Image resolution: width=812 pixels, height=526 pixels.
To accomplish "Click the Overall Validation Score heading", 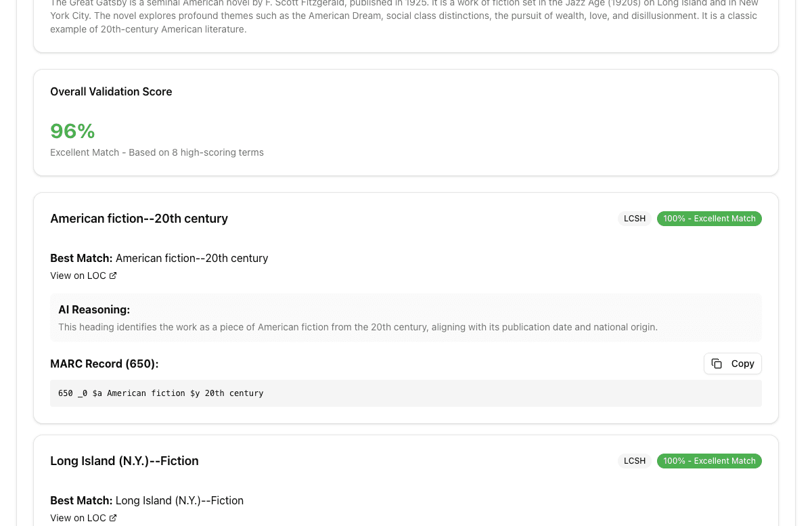I will 111,91.
